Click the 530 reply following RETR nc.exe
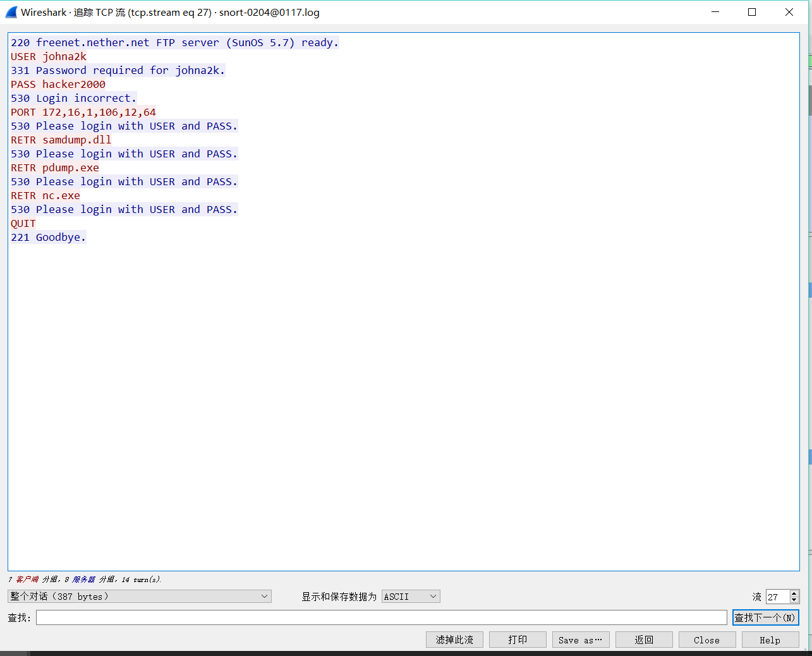The image size is (812, 656). point(124,209)
